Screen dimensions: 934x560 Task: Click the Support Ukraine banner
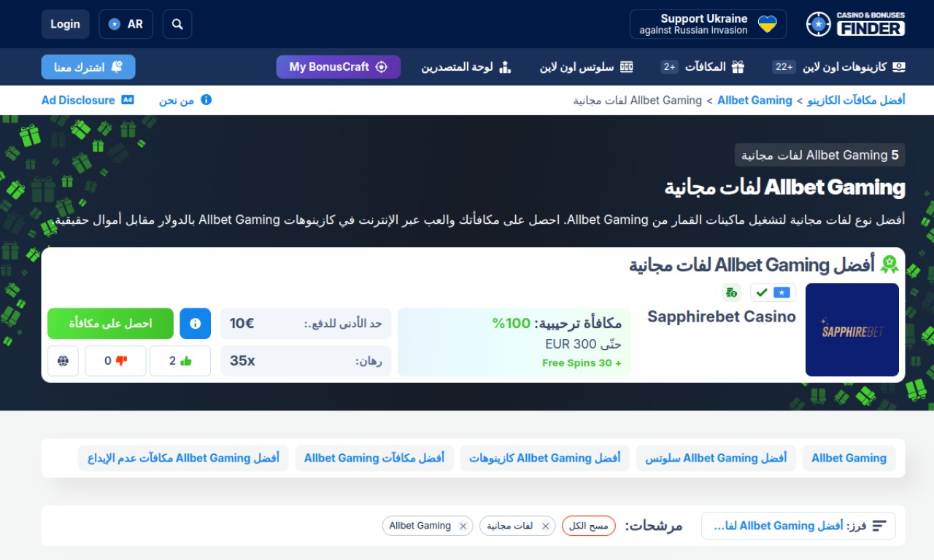pyautogui.click(x=708, y=24)
